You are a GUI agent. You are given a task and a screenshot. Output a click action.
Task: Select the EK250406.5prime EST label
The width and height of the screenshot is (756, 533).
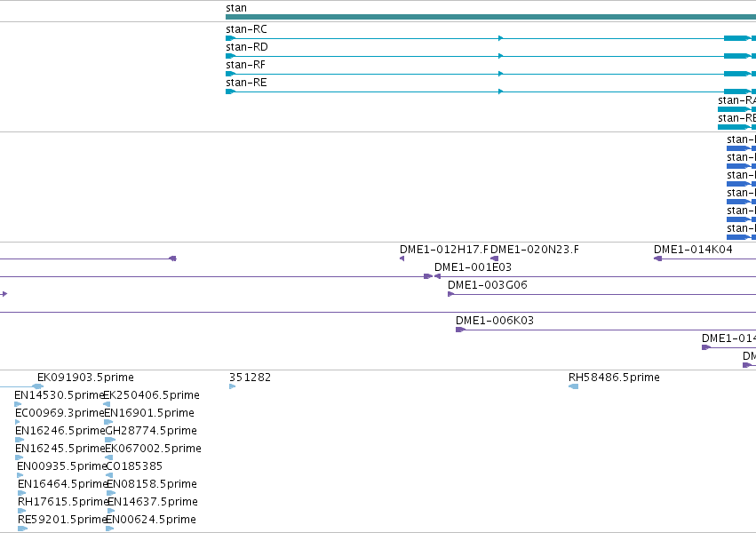pos(152,395)
